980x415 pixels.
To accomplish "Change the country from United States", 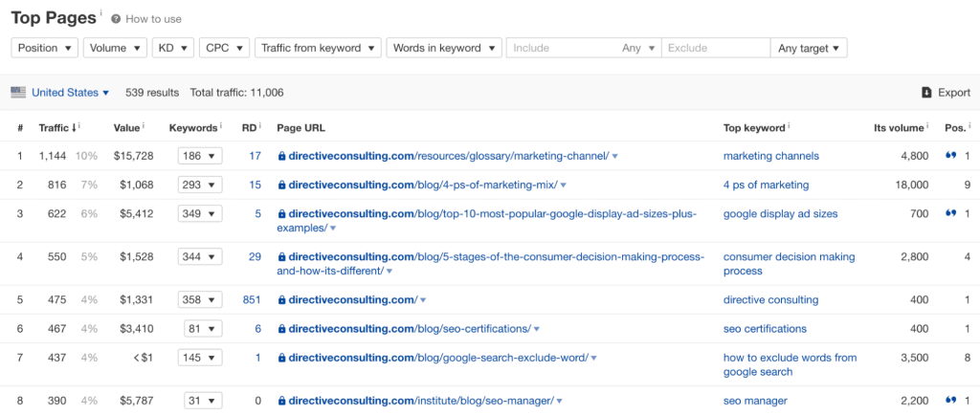I will pyautogui.click(x=70, y=93).
